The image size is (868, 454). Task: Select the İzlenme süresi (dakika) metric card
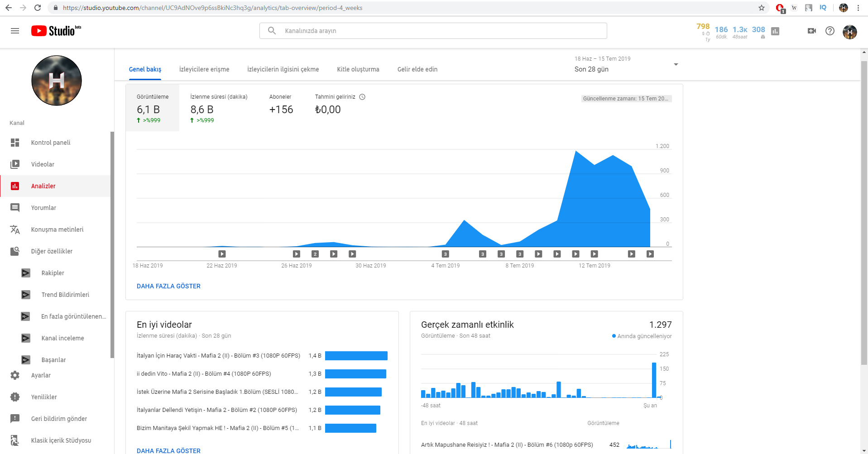tap(219, 108)
